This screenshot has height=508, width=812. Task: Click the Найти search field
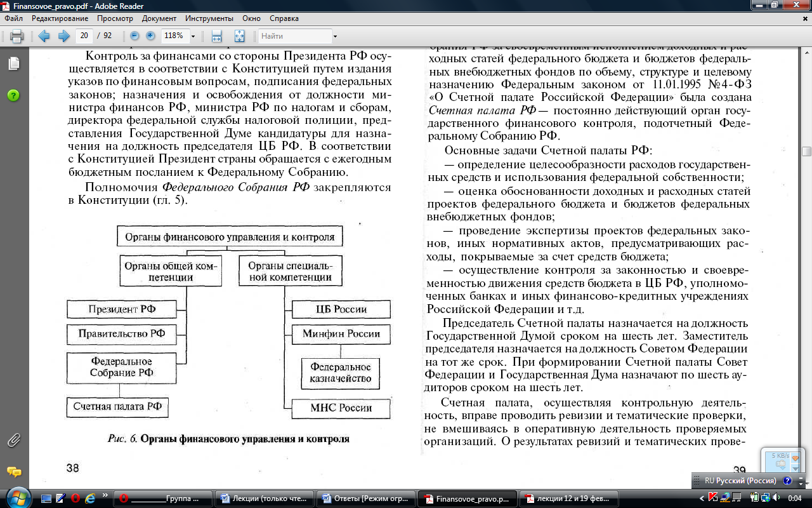(295, 36)
